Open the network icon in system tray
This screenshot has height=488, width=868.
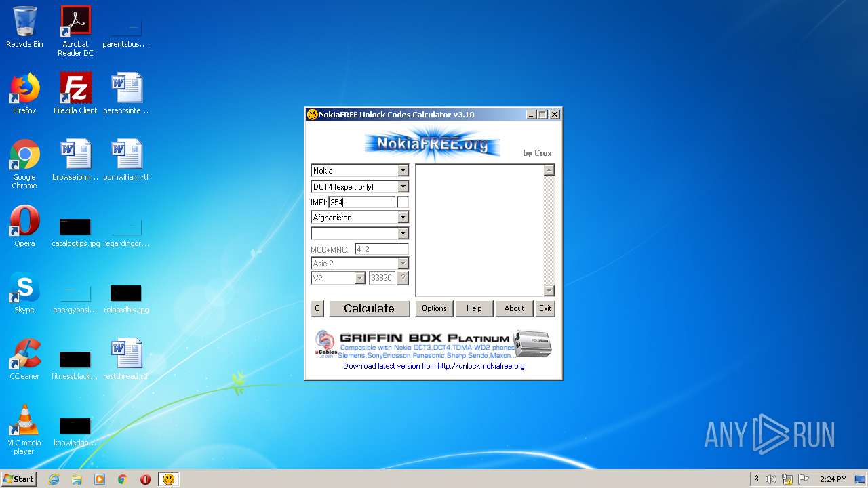[x=787, y=479]
